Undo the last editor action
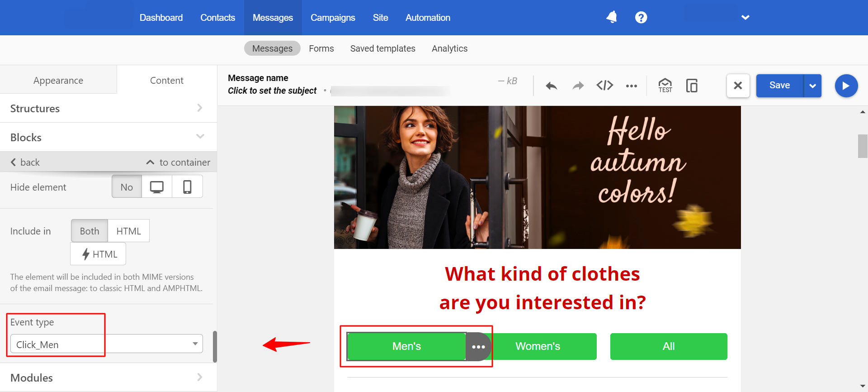 [x=551, y=86]
